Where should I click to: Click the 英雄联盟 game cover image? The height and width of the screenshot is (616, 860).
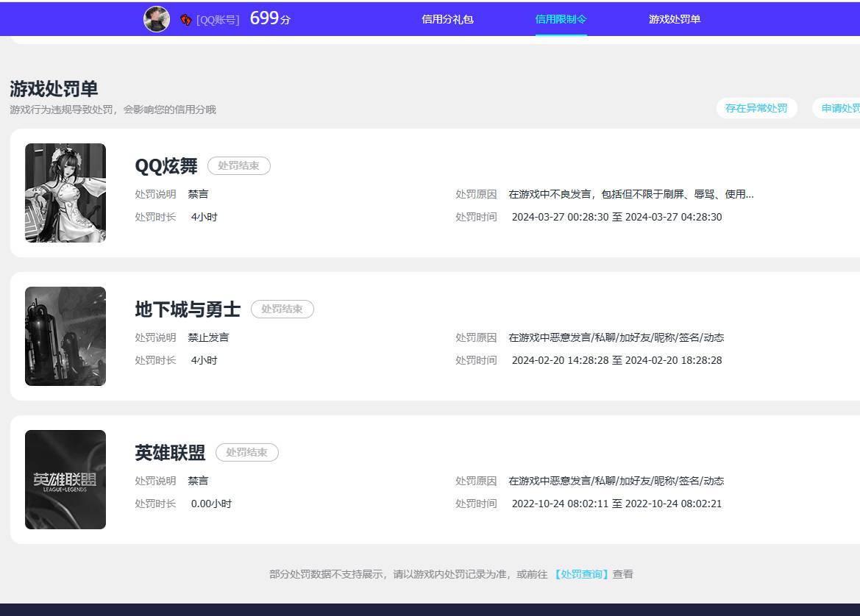pyautogui.click(x=65, y=479)
